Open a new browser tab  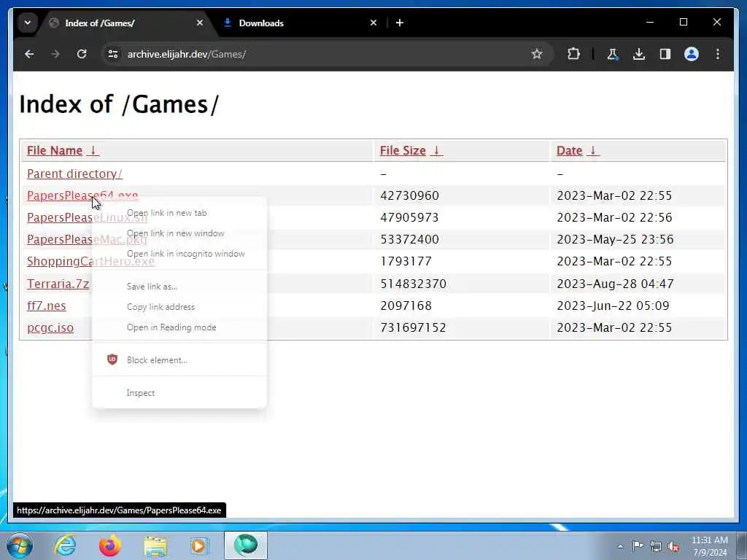click(x=400, y=23)
